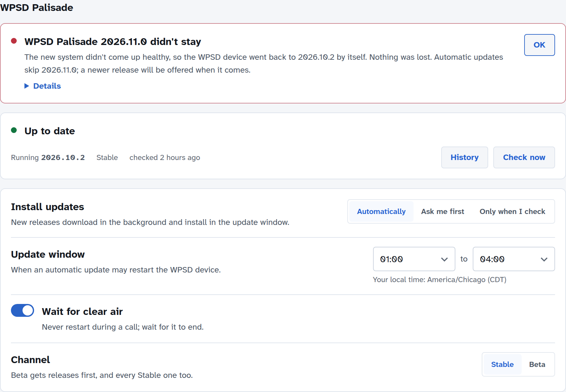Click the chevron on the 04:00 end time box
This screenshot has height=392, width=566.
pyautogui.click(x=544, y=259)
